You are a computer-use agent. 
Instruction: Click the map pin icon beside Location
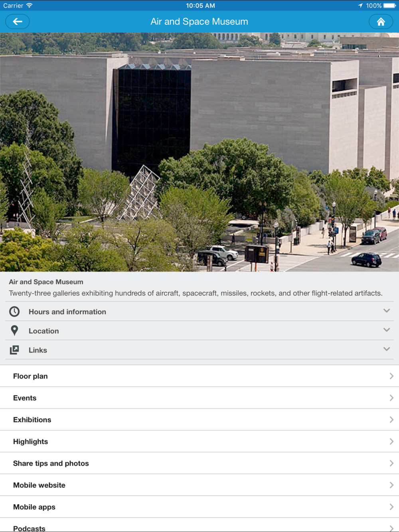point(14,331)
